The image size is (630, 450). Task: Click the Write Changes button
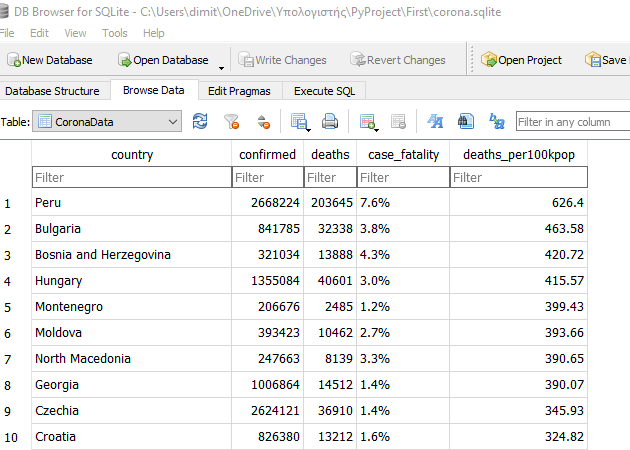click(x=282, y=60)
